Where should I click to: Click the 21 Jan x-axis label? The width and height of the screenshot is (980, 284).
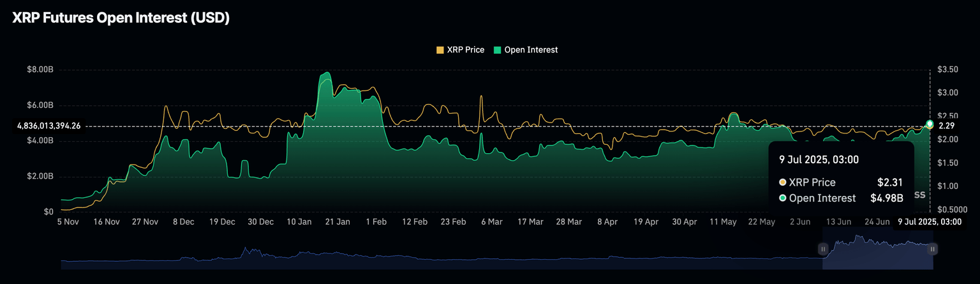coord(338,222)
